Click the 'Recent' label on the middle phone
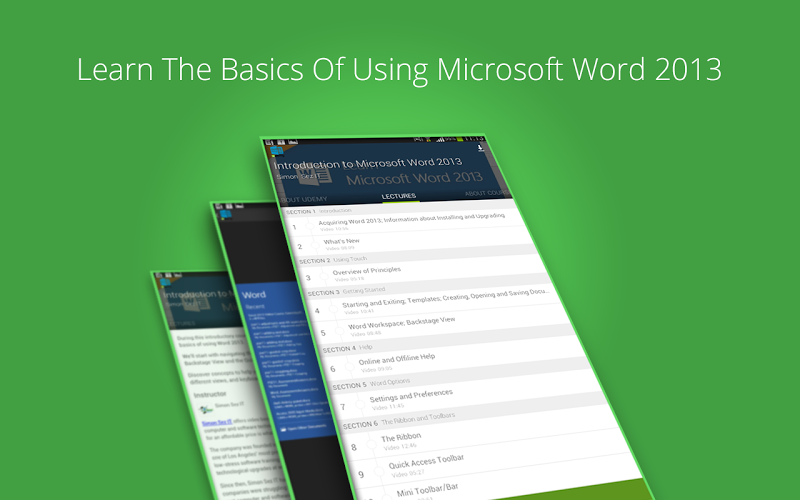Screen dimensions: 800x500 click(255, 307)
